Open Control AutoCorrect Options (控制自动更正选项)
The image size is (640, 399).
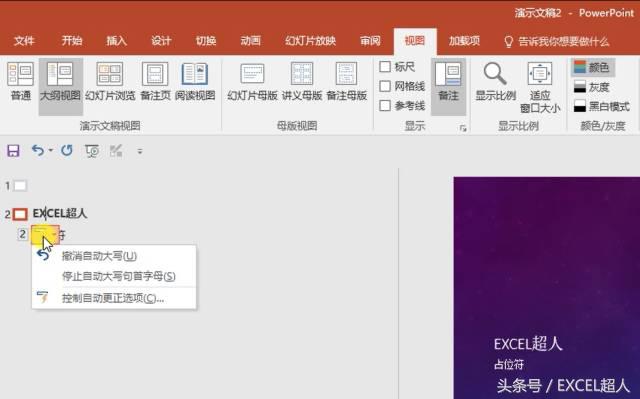point(114,298)
